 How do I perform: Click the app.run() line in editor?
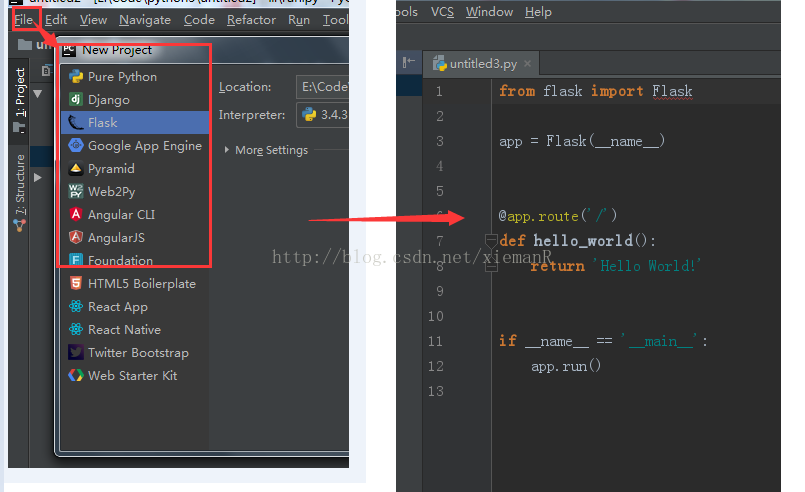click(x=566, y=366)
